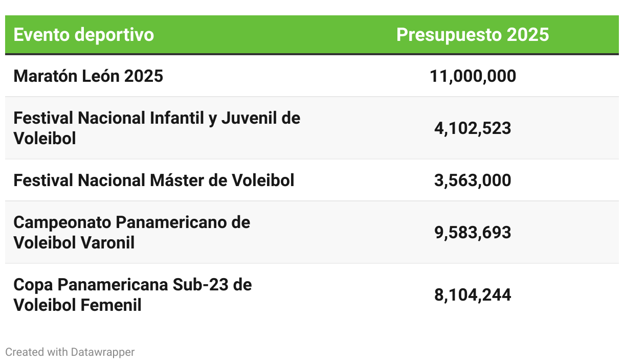Select the 9,583,693 budget value
Image resolution: width=624 pixels, height=364 pixels.
[472, 233]
